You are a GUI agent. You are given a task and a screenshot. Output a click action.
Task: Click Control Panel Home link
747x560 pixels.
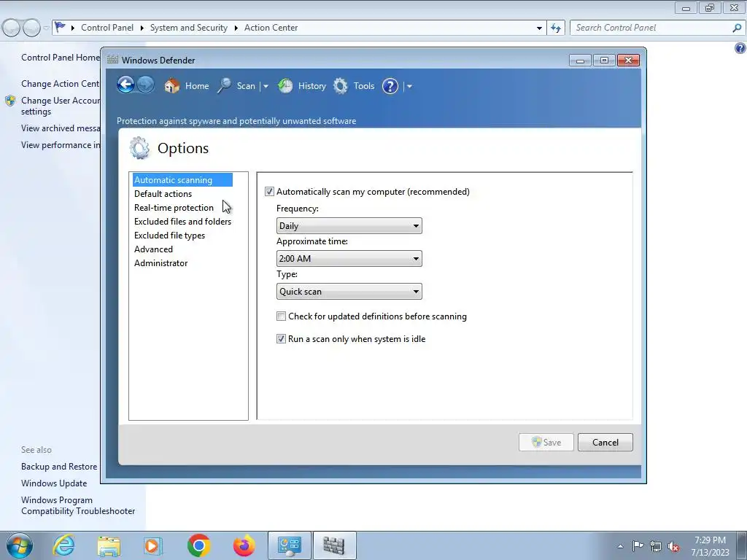(61, 58)
